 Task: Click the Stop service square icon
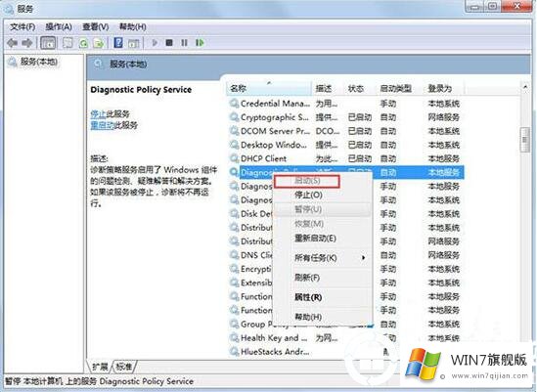[x=169, y=43]
